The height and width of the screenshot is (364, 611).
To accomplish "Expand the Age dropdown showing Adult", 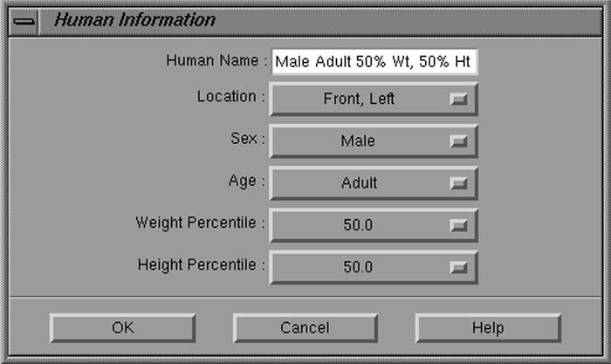I will tap(374, 183).
